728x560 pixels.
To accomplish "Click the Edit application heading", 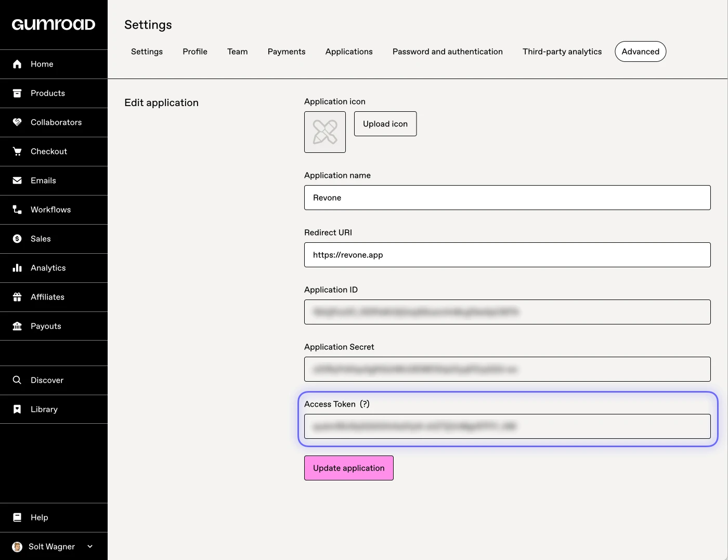I will [x=161, y=102].
